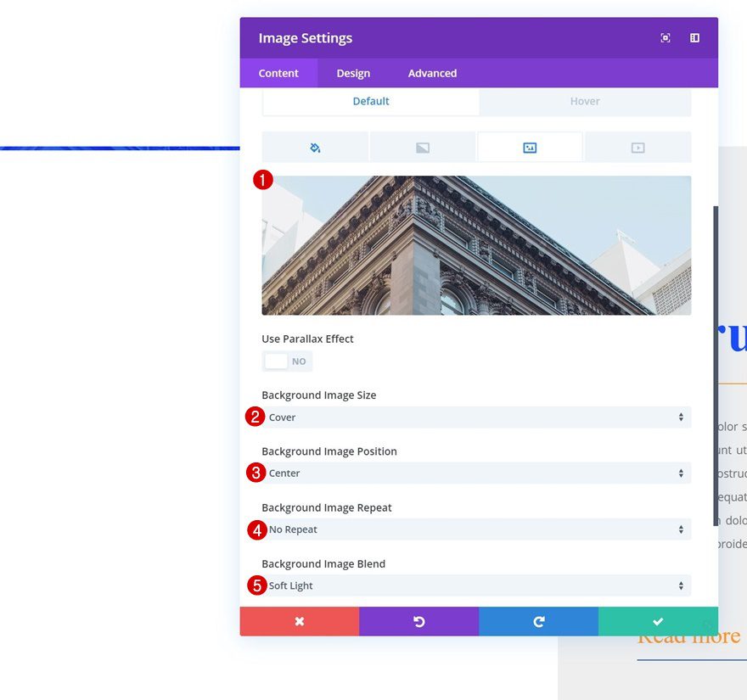Open the Background Image Size dropdown
The image size is (747, 700).
[x=476, y=417]
